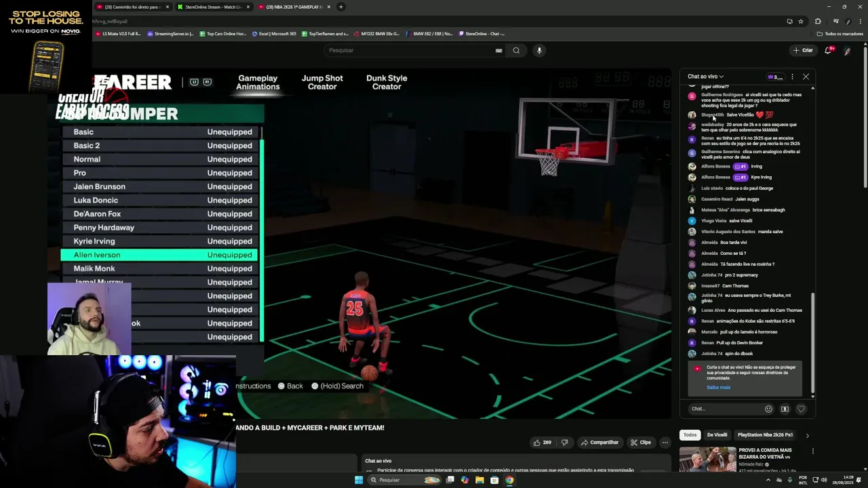
Task: Follow the 'Saiba mais' link in chat notice
Action: click(718, 388)
